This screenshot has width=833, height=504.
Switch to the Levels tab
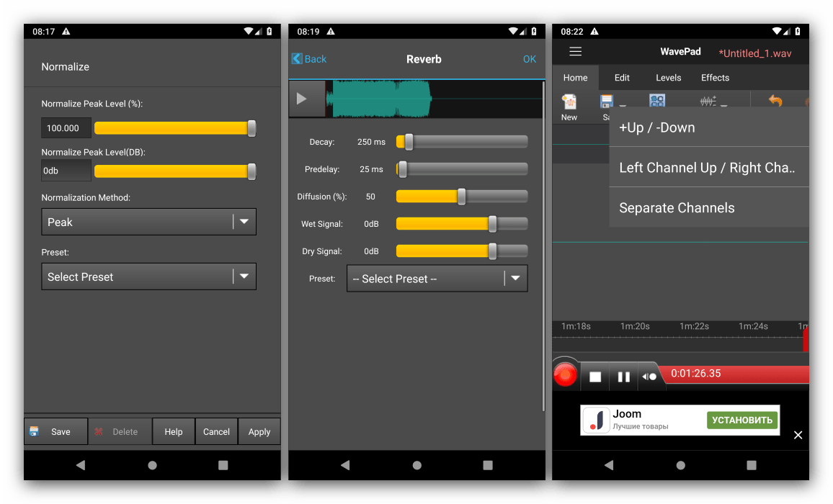coord(668,78)
